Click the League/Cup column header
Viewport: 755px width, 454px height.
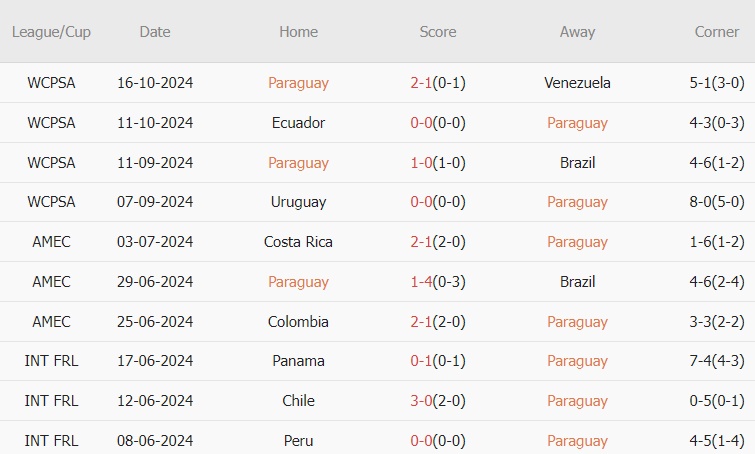(x=51, y=32)
